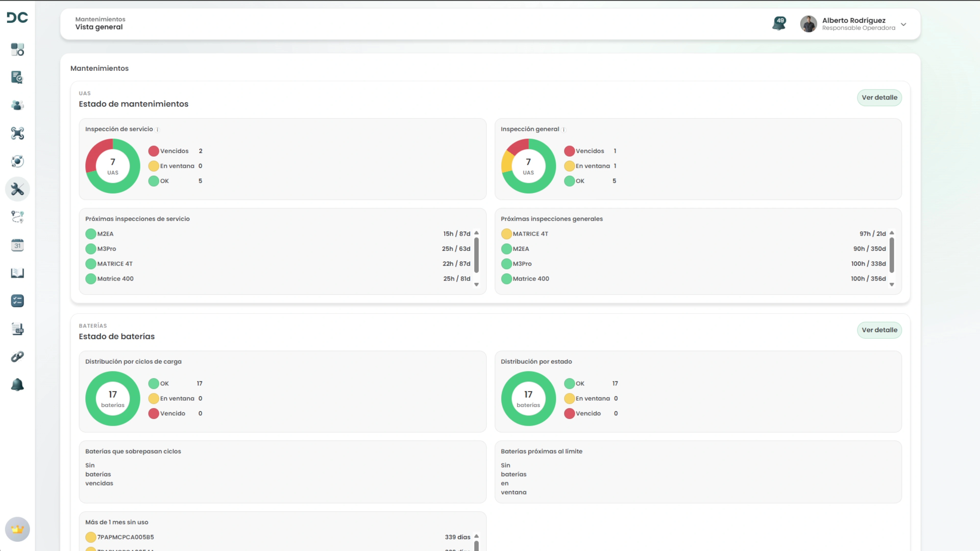
Task: Open the calendar sidebar icon
Action: point(17,245)
